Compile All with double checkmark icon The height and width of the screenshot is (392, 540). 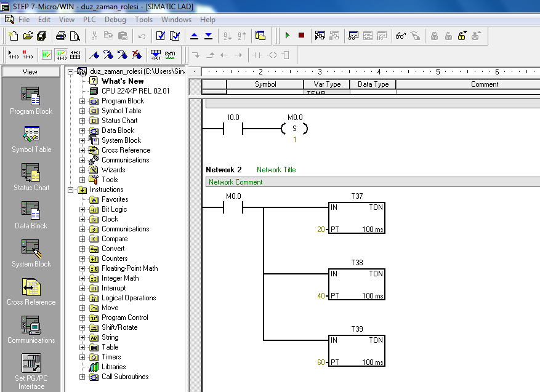175,36
